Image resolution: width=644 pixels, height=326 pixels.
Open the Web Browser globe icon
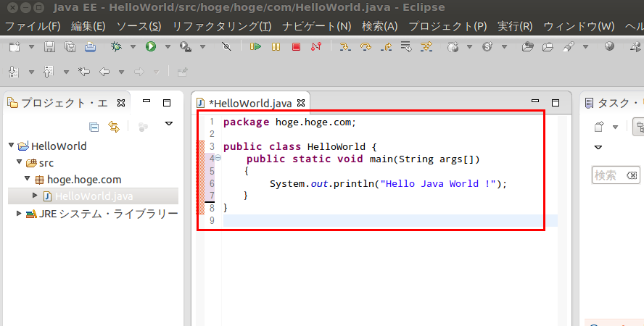[x=609, y=46]
